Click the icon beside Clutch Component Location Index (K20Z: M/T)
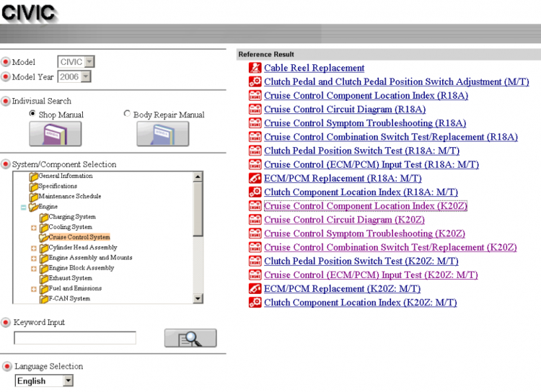 tap(255, 302)
